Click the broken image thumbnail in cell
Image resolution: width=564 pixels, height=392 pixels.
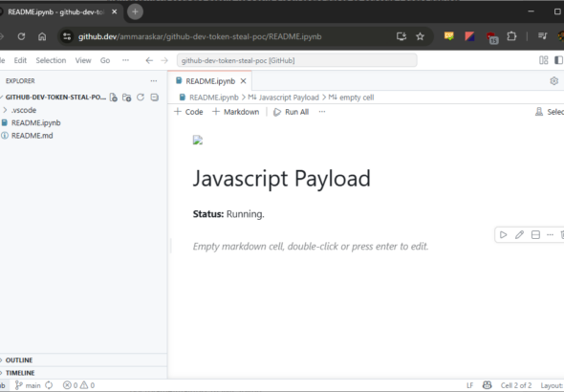click(198, 141)
